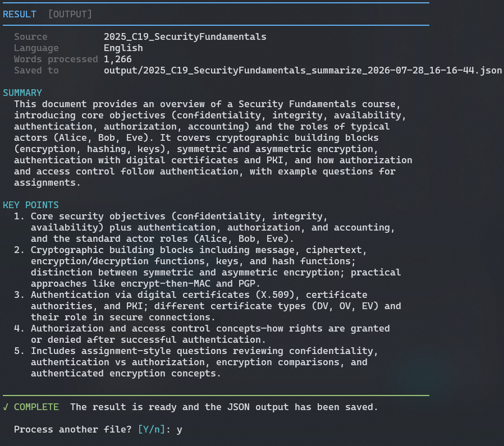Click the KEY POINTS section heading
Image resolution: width=504 pixels, height=446 pixels.
pyautogui.click(x=31, y=205)
